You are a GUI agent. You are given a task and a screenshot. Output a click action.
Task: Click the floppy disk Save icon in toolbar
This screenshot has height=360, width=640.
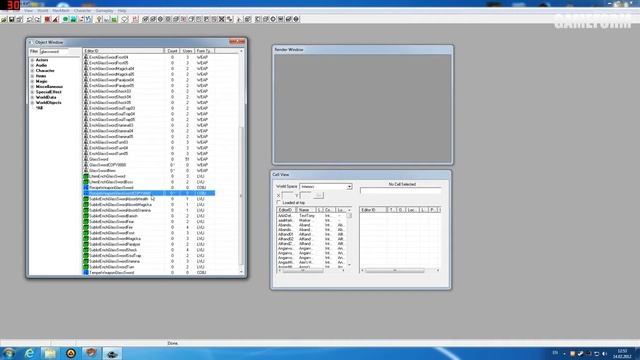(12, 19)
